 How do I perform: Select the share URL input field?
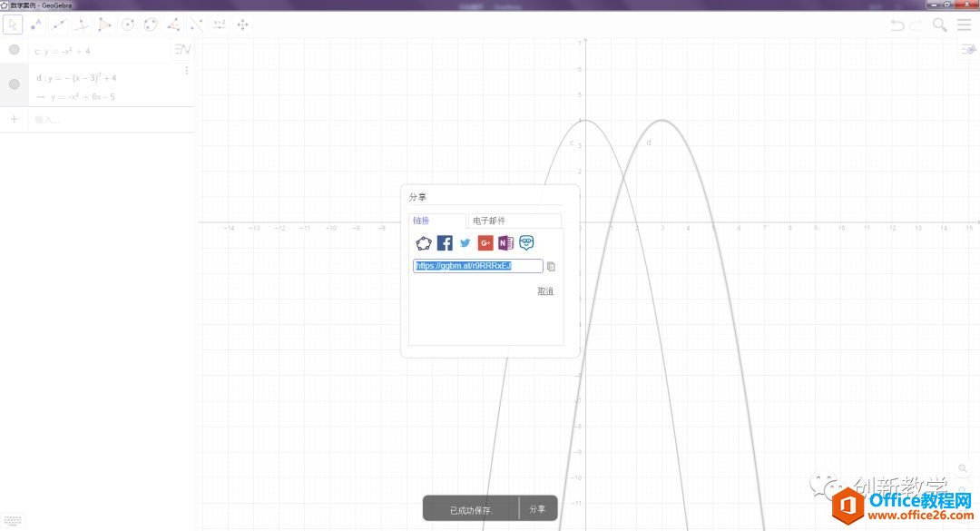tap(478, 265)
